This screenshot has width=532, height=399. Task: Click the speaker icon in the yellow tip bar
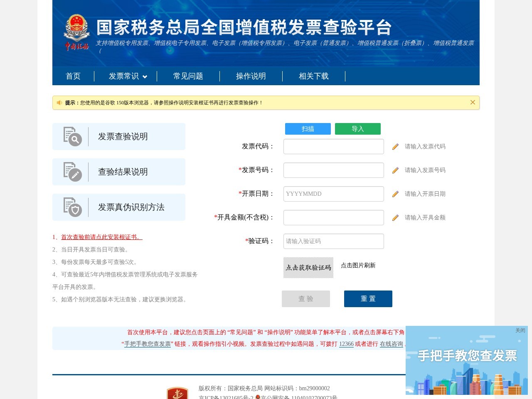[x=59, y=103]
